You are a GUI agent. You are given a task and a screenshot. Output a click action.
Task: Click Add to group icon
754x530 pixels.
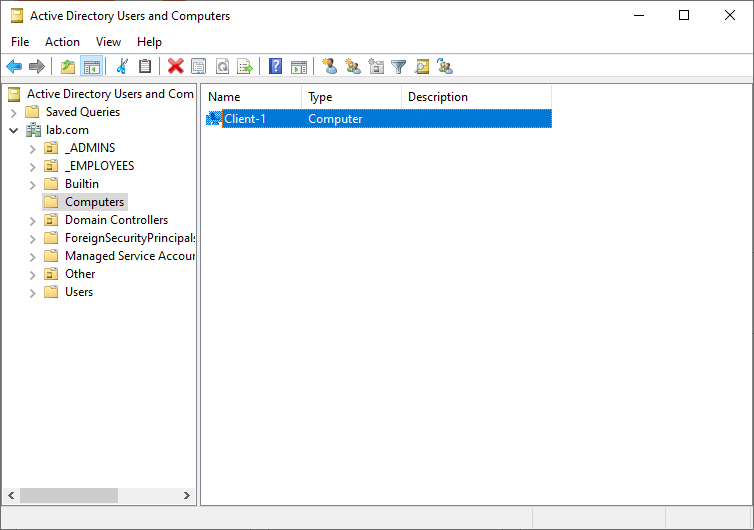pos(445,66)
